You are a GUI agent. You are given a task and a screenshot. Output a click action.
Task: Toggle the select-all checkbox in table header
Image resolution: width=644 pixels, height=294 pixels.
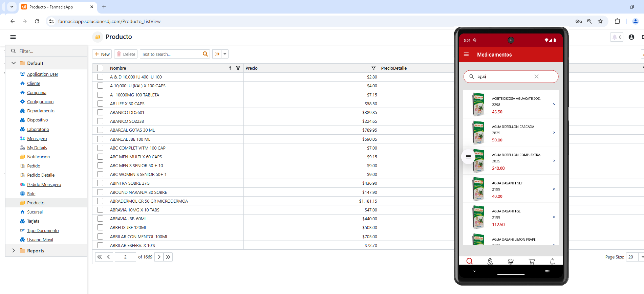[x=100, y=68]
